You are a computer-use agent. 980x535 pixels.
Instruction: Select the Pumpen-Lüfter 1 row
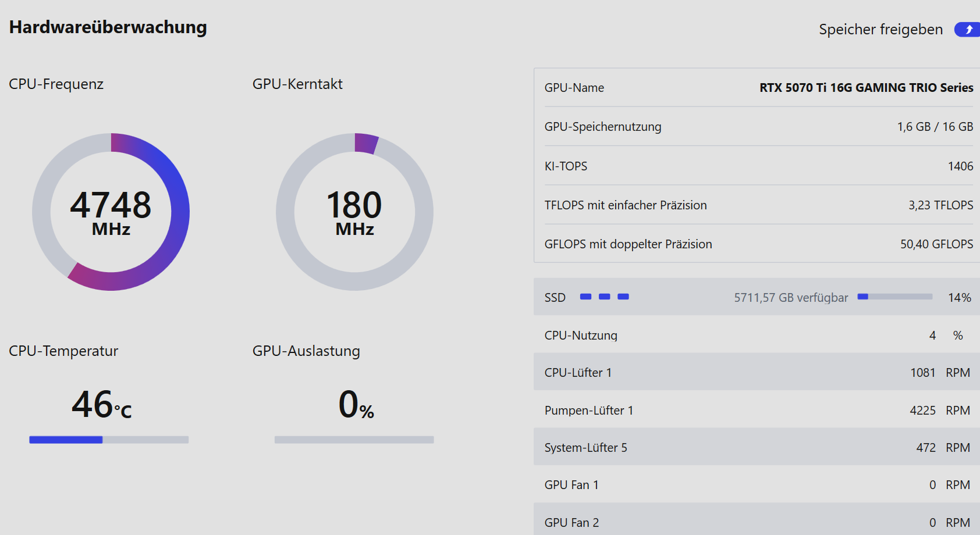(757, 410)
